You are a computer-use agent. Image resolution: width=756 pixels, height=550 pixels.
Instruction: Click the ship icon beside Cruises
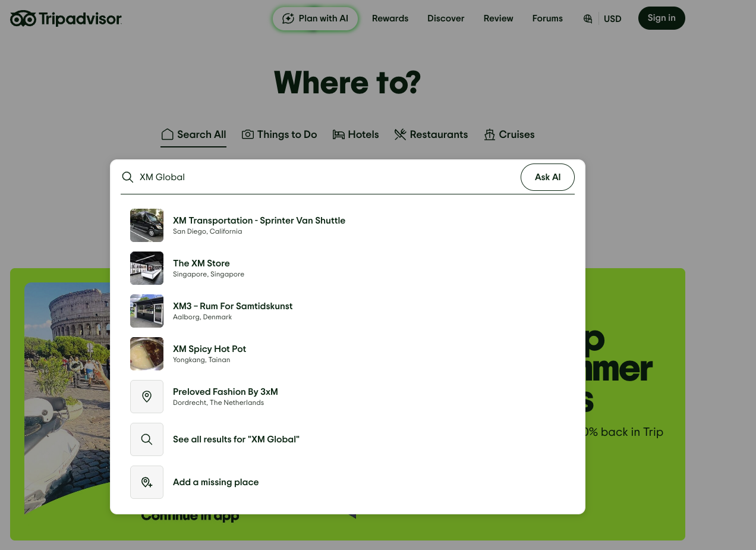pyautogui.click(x=490, y=134)
